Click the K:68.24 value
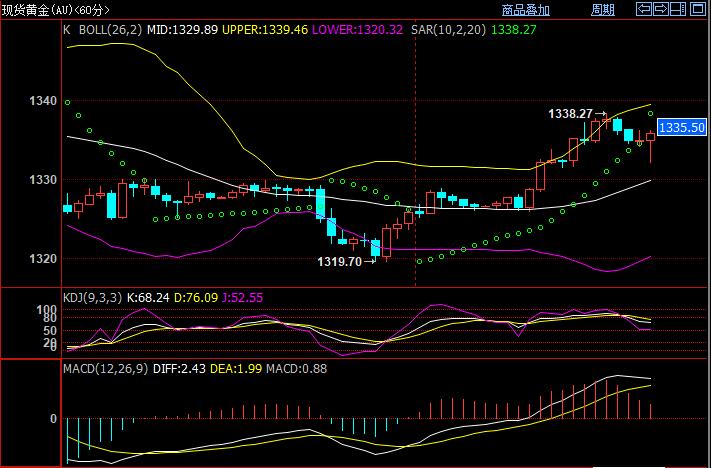Viewport: 711px width, 468px height. [x=148, y=297]
